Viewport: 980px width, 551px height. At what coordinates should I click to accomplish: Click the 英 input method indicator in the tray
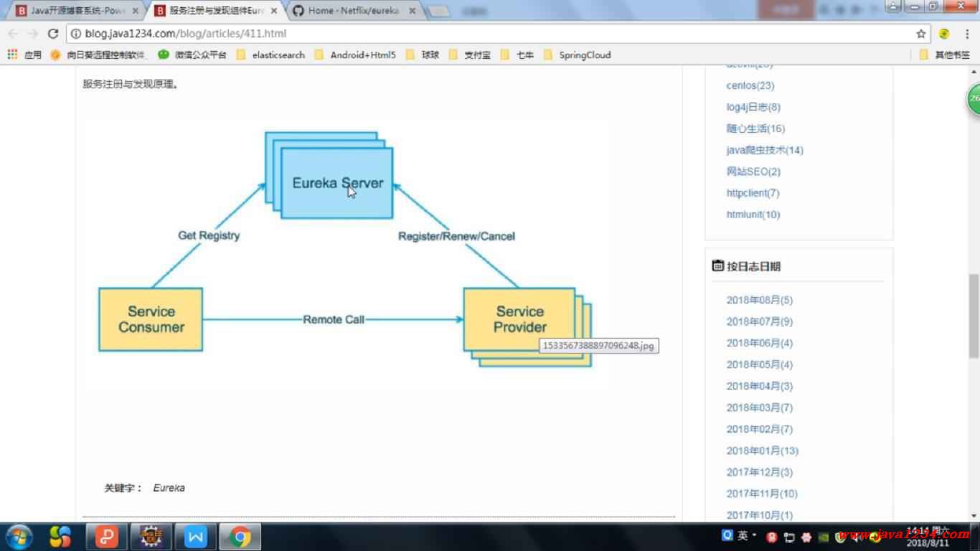tap(743, 535)
